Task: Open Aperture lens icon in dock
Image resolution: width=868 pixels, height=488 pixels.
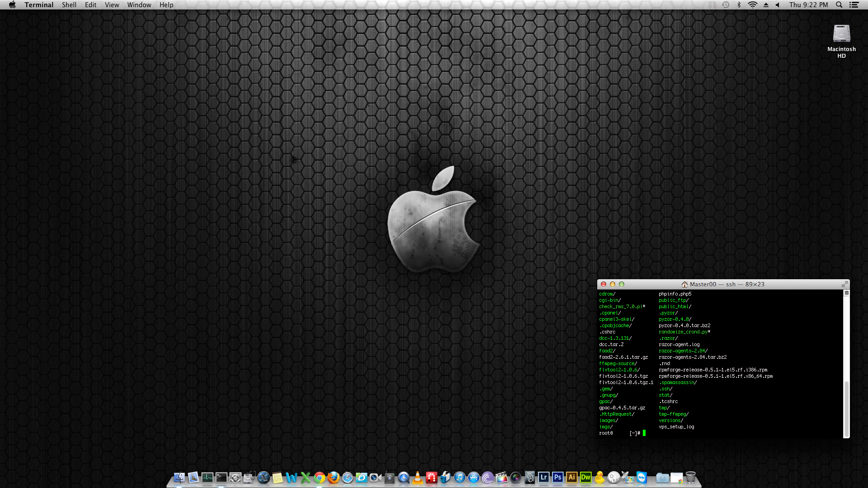Action: [516, 478]
